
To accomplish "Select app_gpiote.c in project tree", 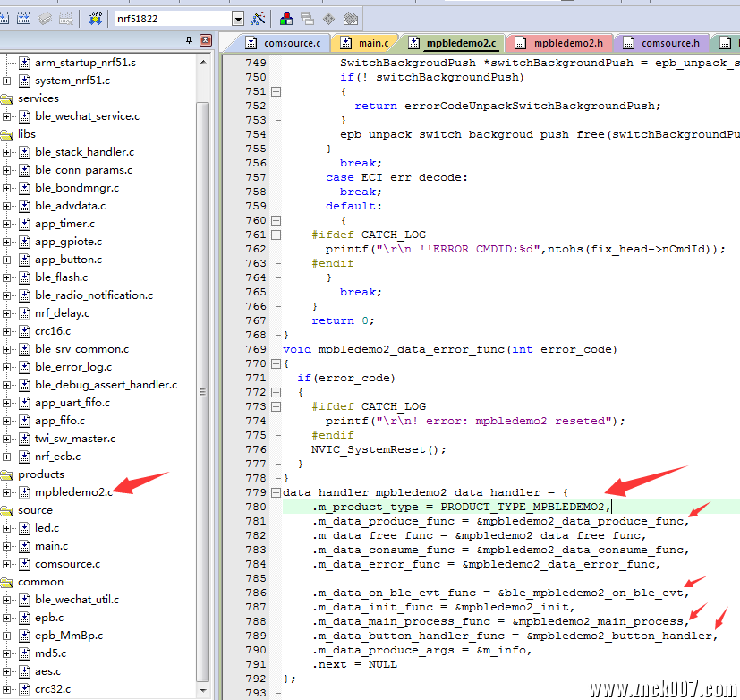I will tap(68, 243).
